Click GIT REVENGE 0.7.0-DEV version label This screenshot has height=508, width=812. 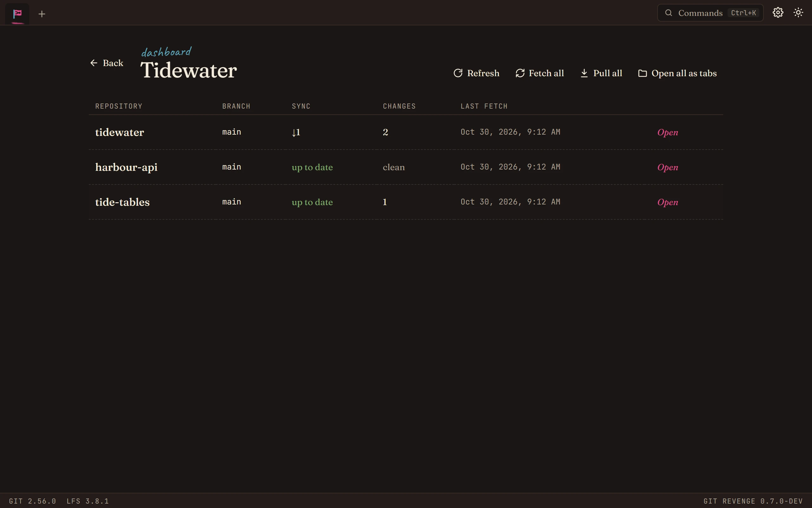click(x=753, y=501)
